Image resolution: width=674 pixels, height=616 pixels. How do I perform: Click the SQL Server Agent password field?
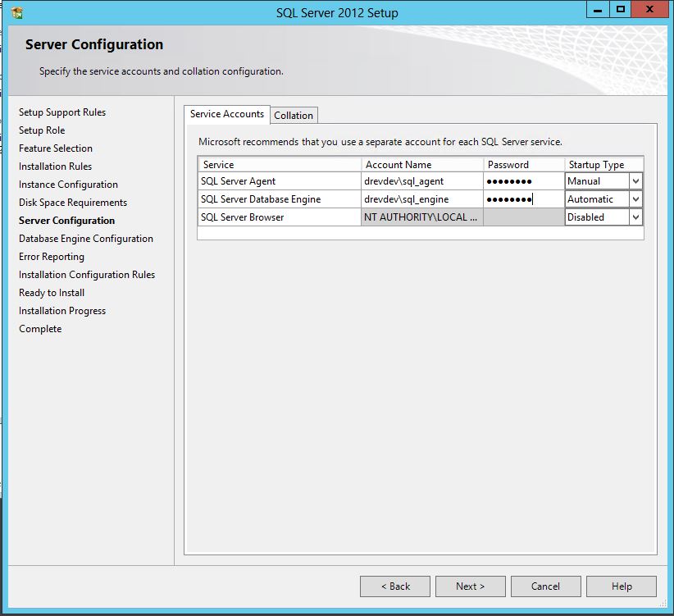(x=524, y=181)
